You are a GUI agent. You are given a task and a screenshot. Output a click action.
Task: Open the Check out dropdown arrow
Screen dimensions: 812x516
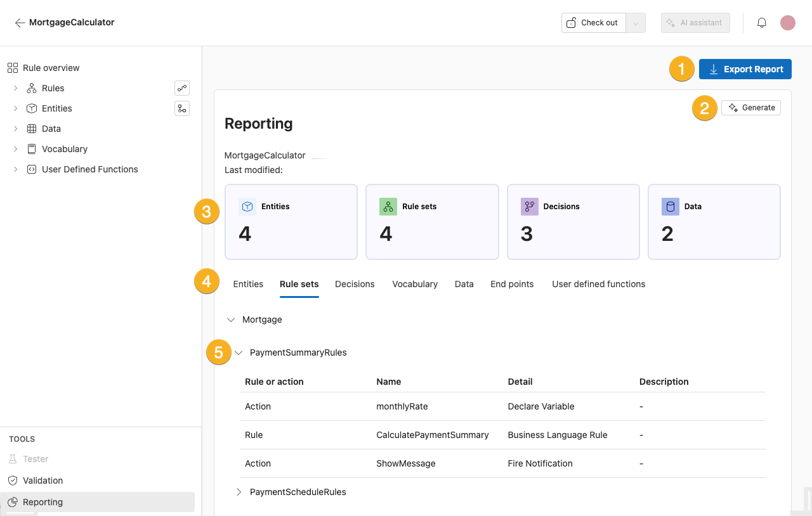pyautogui.click(x=636, y=22)
